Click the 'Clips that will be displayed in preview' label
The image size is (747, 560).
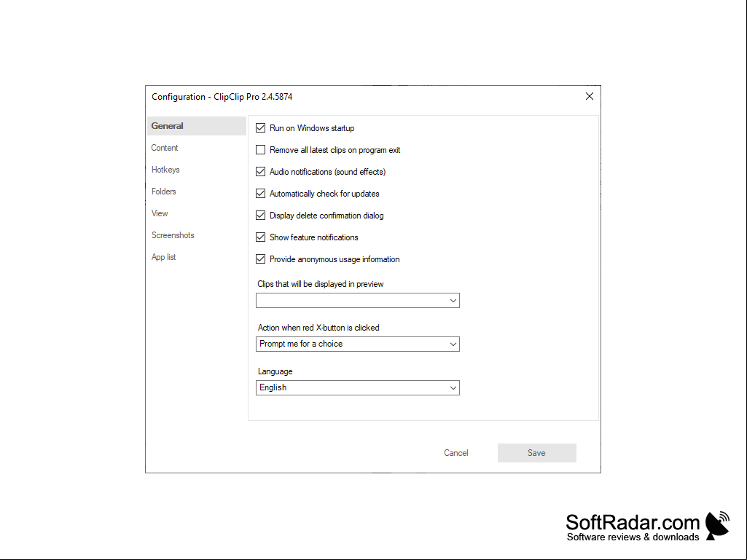click(321, 284)
